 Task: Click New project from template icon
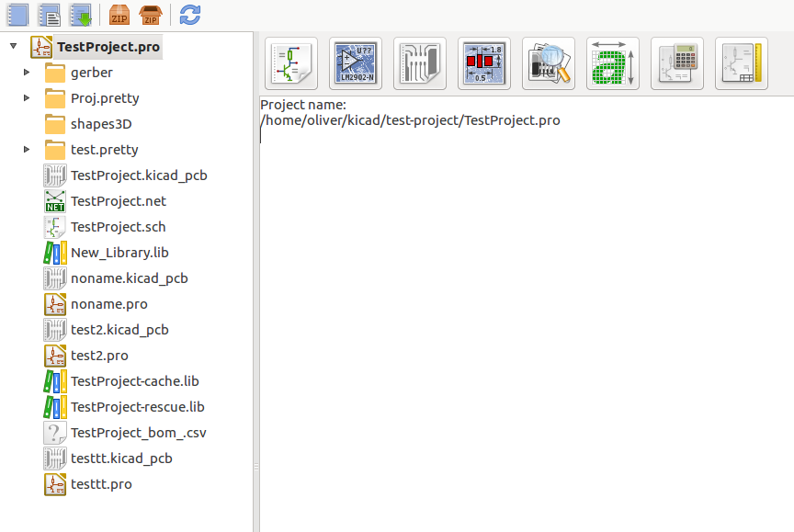pyautogui.click(x=50, y=15)
